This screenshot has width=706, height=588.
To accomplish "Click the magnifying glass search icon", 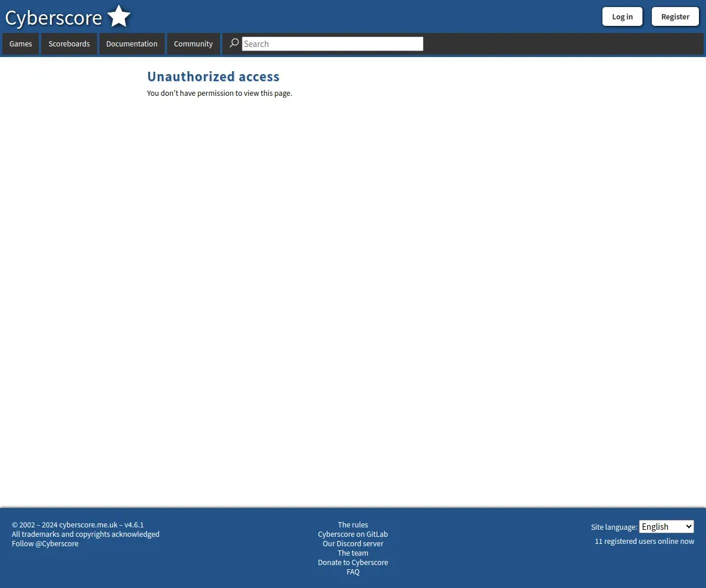I will point(234,44).
